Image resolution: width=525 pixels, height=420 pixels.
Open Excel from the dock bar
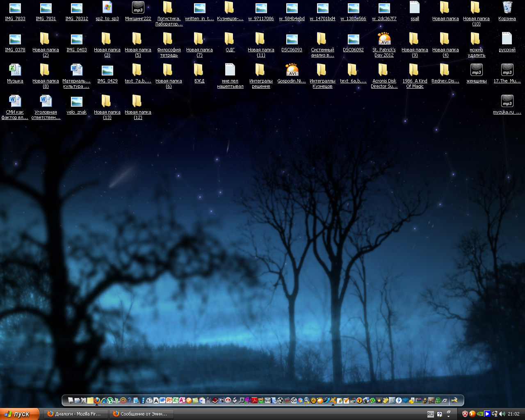176,400
